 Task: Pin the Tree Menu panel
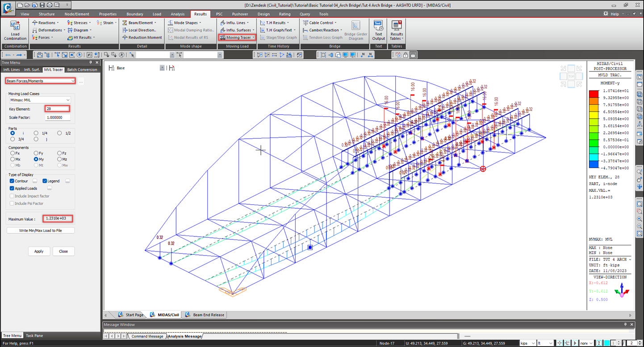[x=91, y=63]
